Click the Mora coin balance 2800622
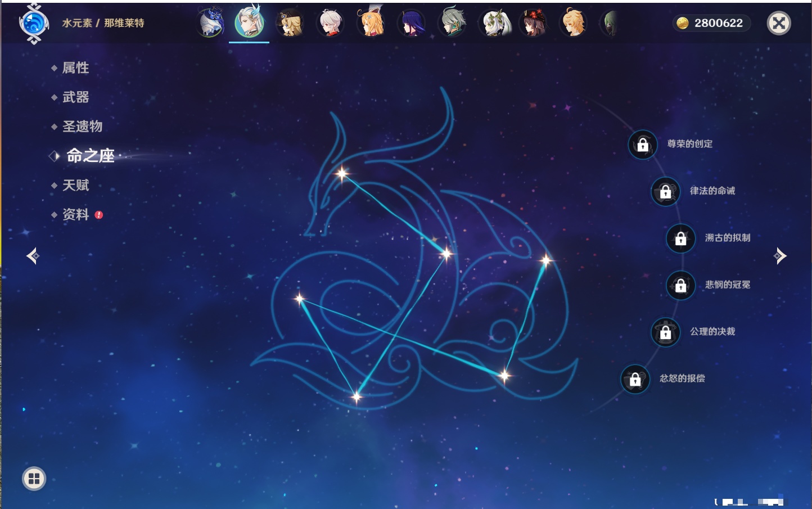812x509 pixels. click(x=711, y=23)
